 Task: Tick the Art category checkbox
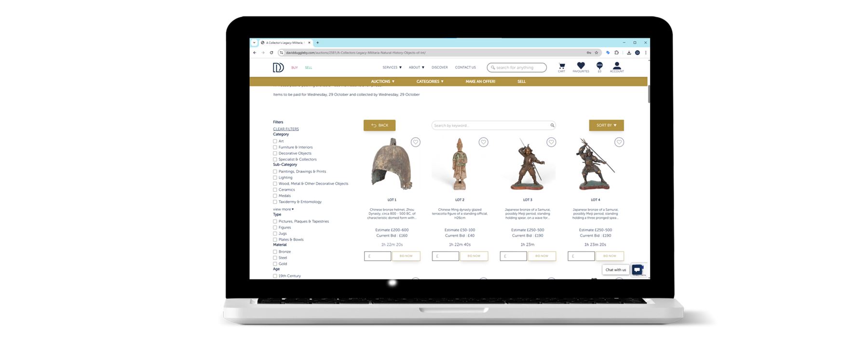coord(275,141)
